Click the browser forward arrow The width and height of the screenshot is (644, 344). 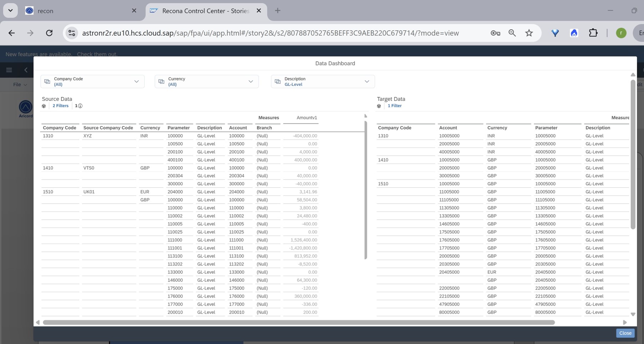[x=30, y=33]
